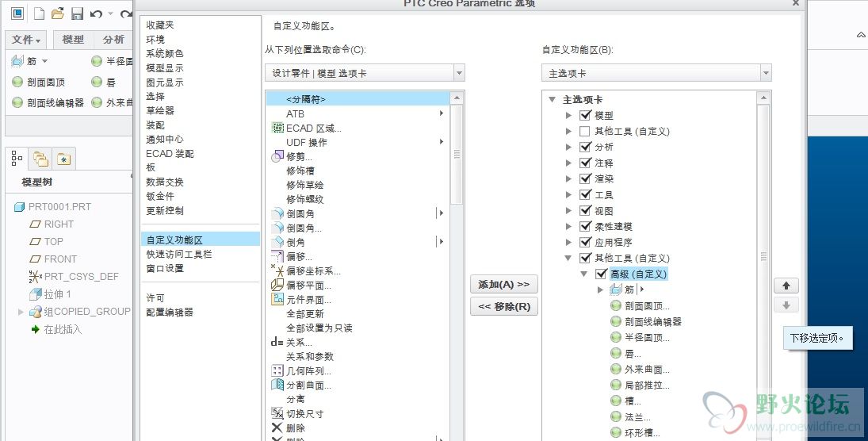Image resolution: width=868 pixels, height=441 pixels.
Task: Click the command list scroll-up arrow
Action: coord(457,98)
